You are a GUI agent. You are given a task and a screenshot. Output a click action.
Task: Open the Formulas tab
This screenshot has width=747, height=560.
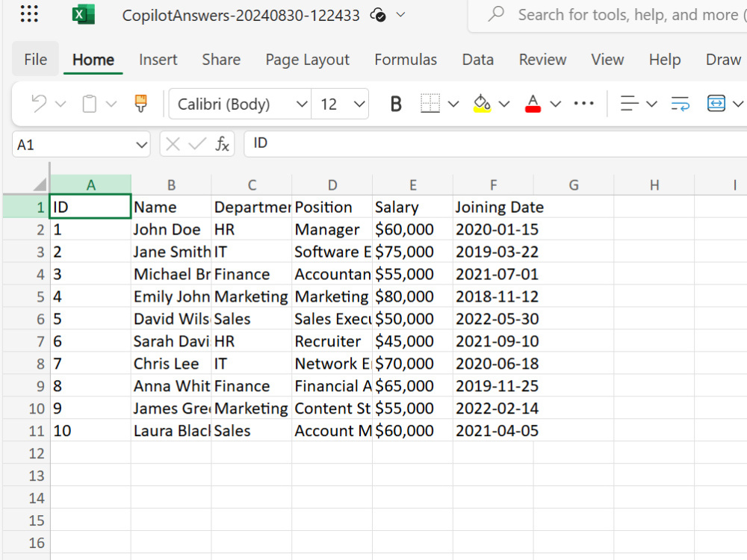(406, 60)
